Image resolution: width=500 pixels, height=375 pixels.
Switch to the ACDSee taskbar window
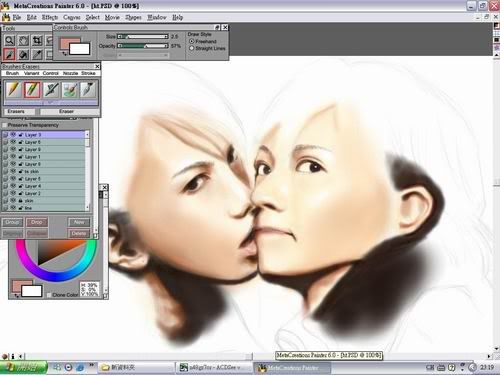point(213,368)
